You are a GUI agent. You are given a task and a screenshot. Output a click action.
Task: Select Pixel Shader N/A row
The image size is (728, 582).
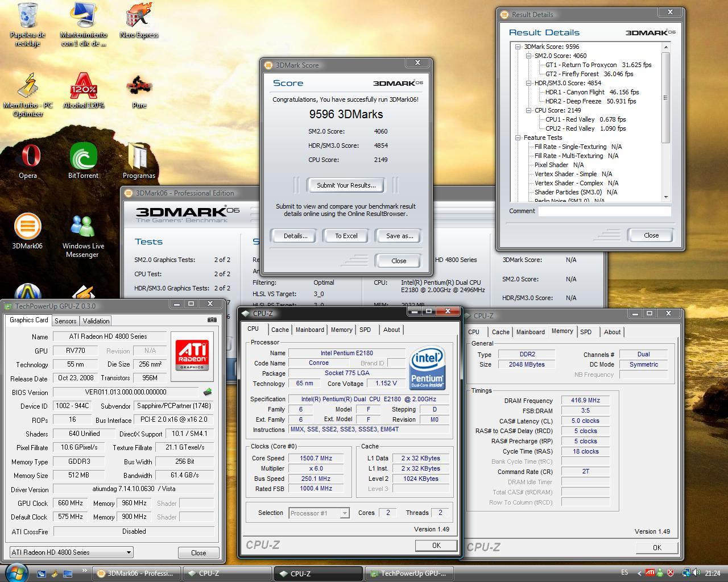click(x=559, y=165)
